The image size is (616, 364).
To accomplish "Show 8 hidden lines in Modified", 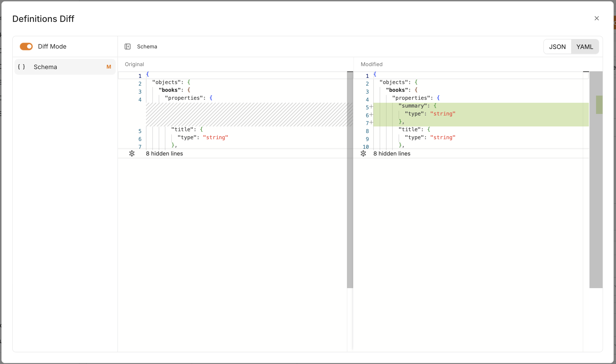I will coord(392,154).
